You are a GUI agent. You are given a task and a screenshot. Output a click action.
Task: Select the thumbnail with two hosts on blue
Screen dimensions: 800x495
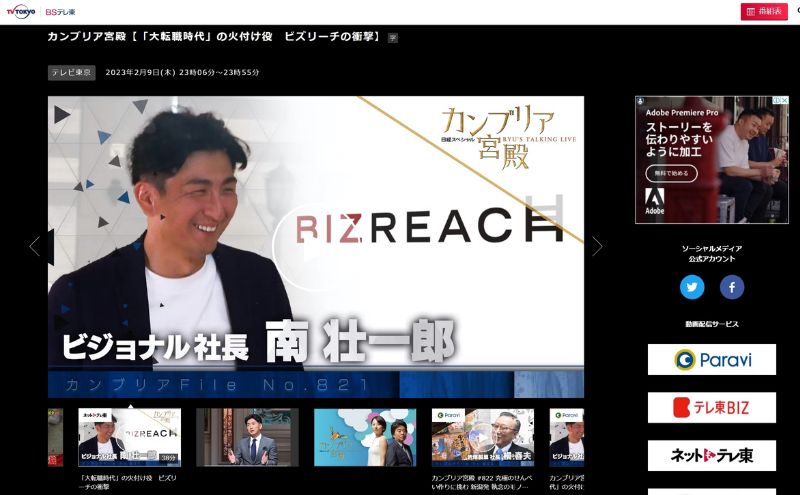tap(365, 437)
